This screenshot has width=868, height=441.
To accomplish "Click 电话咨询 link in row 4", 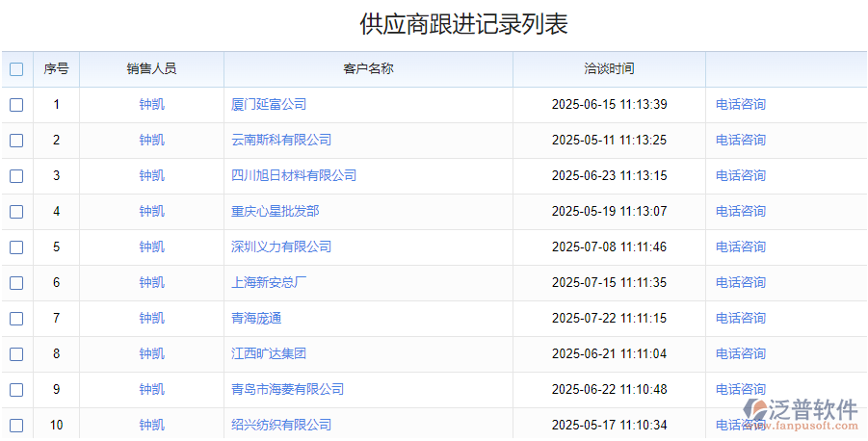I will coord(741,212).
